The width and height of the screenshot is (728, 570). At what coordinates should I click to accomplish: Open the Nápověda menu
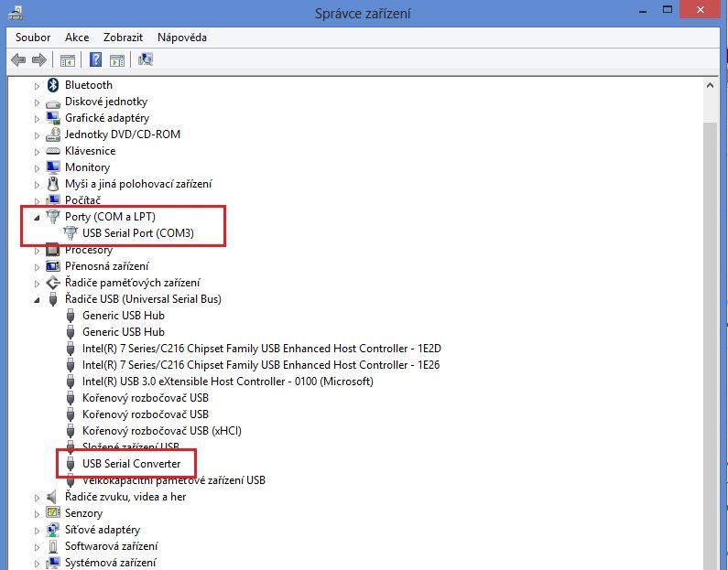coord(181,38)
